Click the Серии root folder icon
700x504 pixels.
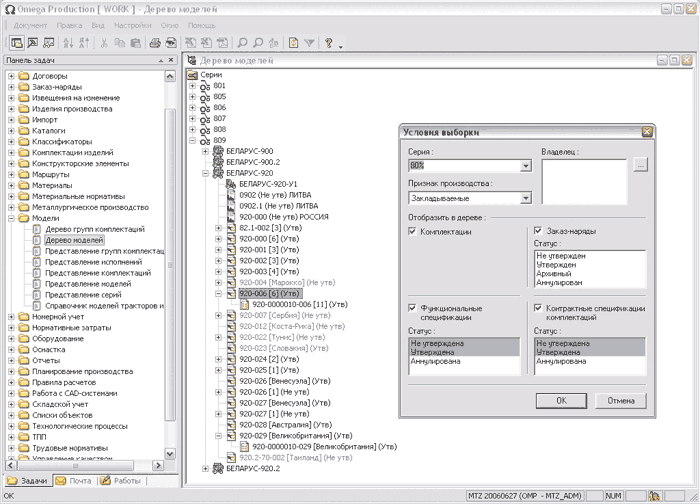[x=192, y=75]
